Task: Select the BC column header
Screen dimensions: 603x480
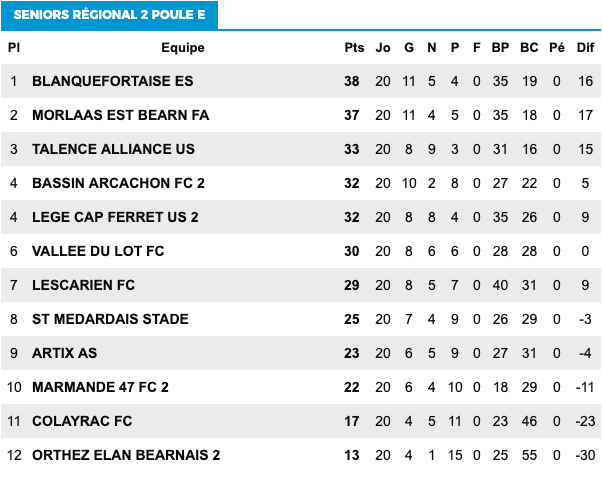Action: 529,48
